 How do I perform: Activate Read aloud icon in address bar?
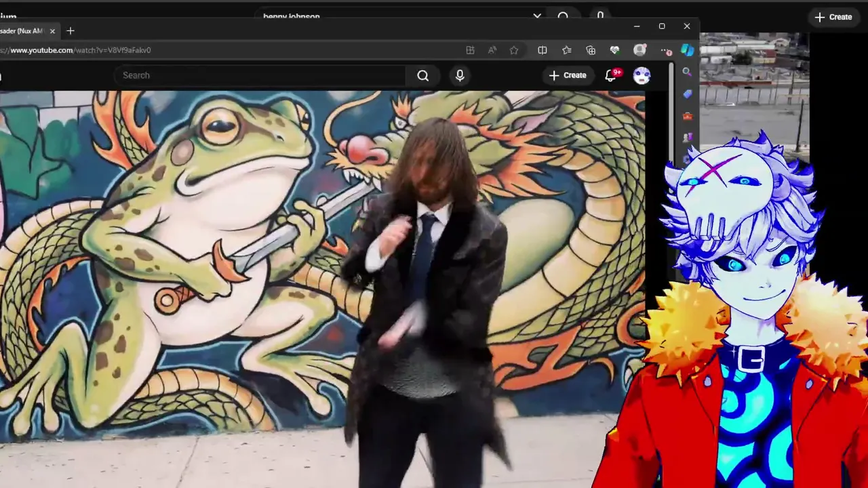tap(492, 50)
